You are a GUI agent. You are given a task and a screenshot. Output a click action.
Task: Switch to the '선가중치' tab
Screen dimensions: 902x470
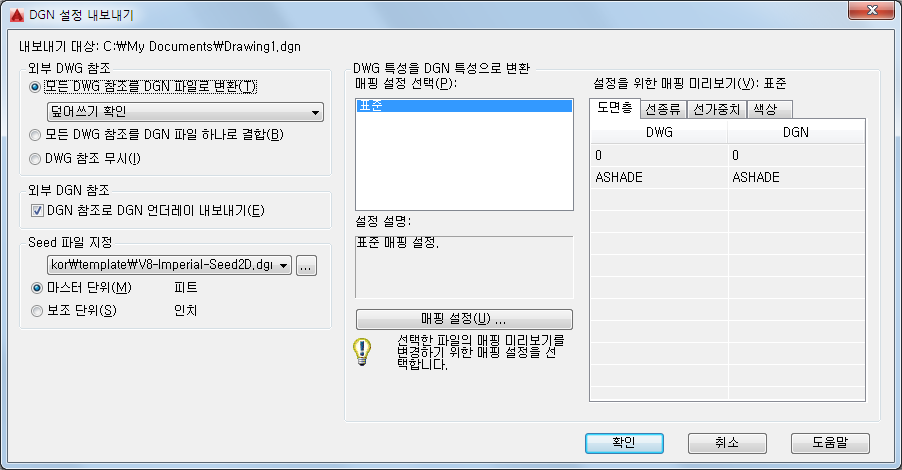tap(717, 109)
